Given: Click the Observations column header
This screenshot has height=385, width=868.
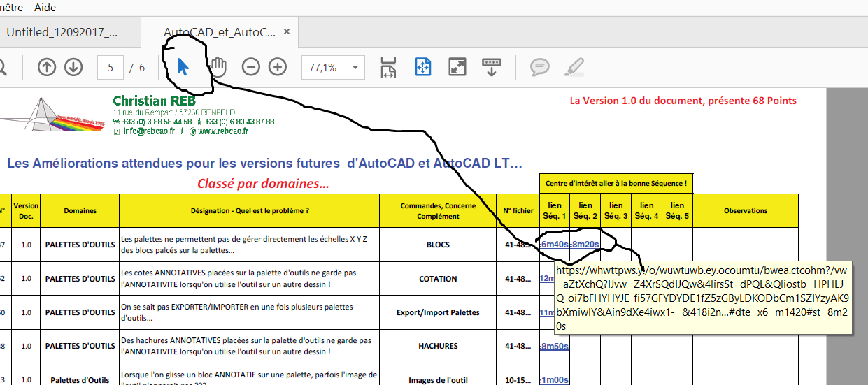Looking at the screenshot, I should 746,210.
